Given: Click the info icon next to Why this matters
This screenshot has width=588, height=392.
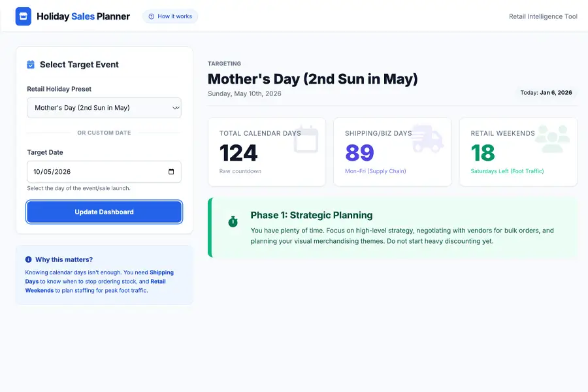Looking at the screenshot, I should tap(29, 259).
